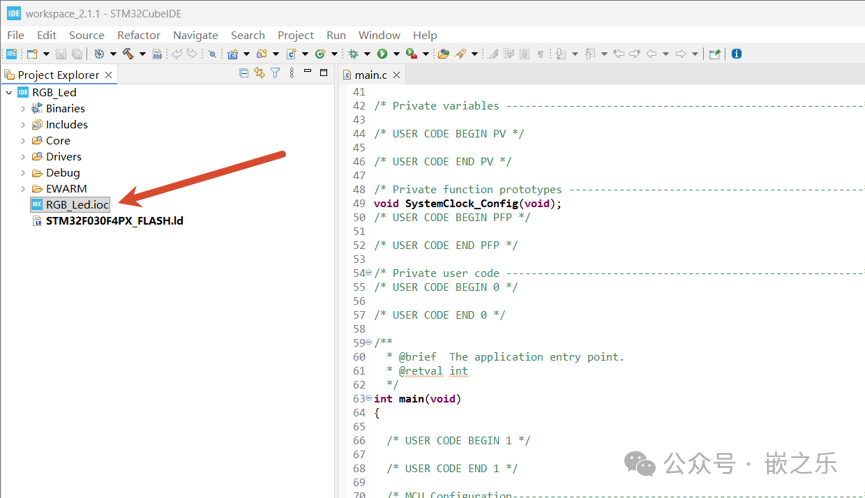Maximize the Project Explorer panel

click(324, 72)
